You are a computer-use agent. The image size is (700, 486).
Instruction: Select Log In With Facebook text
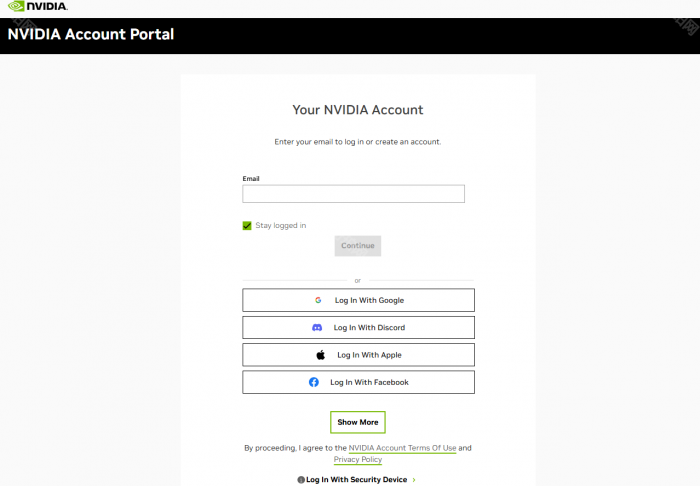(369, 382)
